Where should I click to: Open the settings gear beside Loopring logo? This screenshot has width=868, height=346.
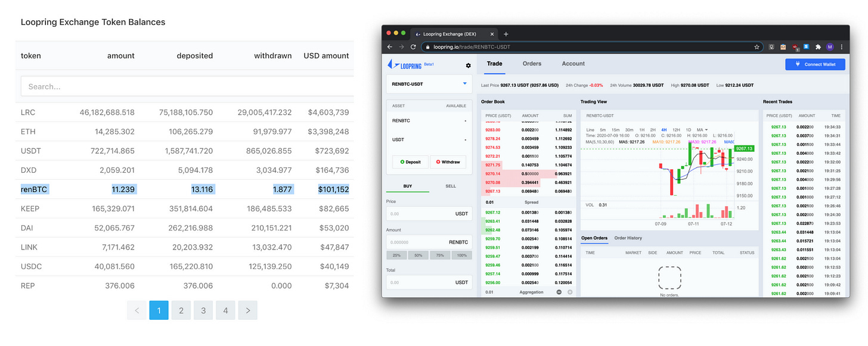pos(468,66)
